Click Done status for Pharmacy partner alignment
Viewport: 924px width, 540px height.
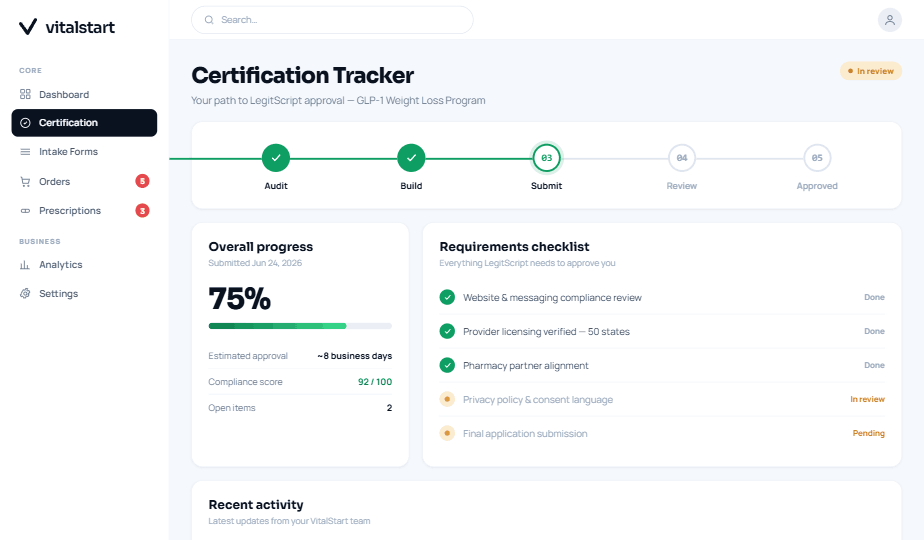pos(874,366)
